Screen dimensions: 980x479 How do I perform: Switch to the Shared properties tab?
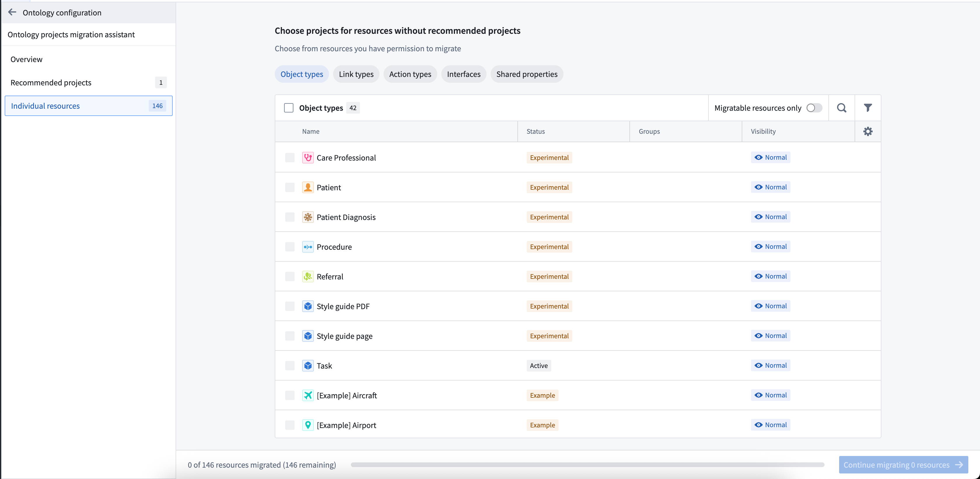click(x=527, y=74)
